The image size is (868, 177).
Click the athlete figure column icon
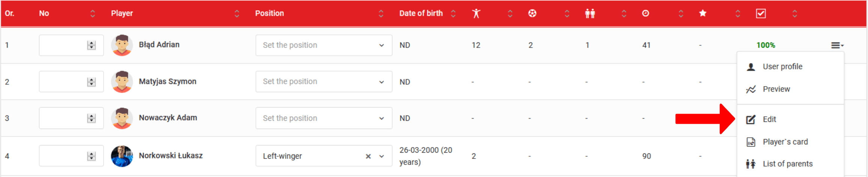tap(476, 13)
